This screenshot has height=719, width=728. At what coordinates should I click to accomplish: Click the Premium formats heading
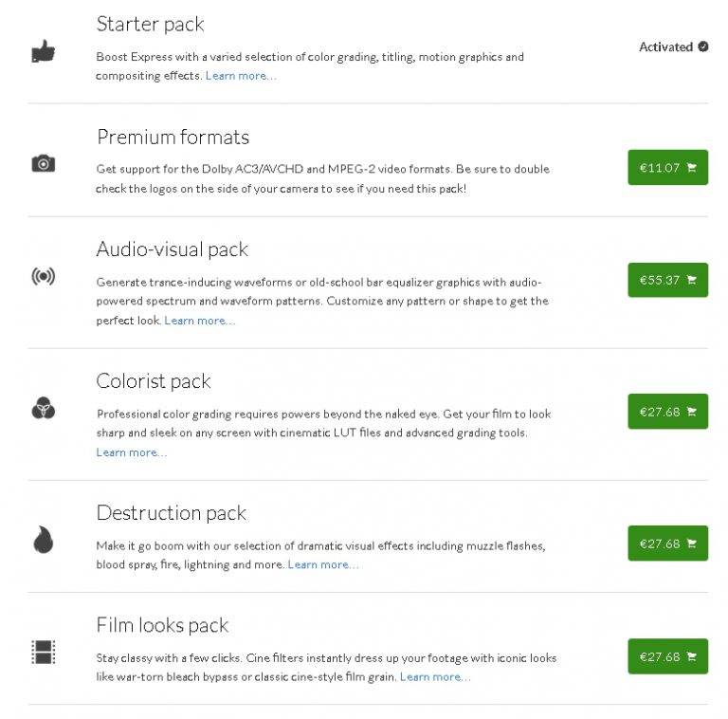click(x=173, y=138)
